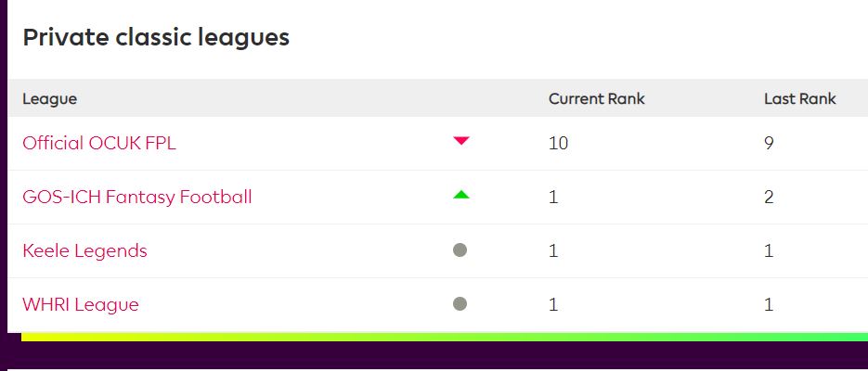This screenshot has width=868, height=371.
Task: Open the WHRI League link
Action: tap(80, 304)
